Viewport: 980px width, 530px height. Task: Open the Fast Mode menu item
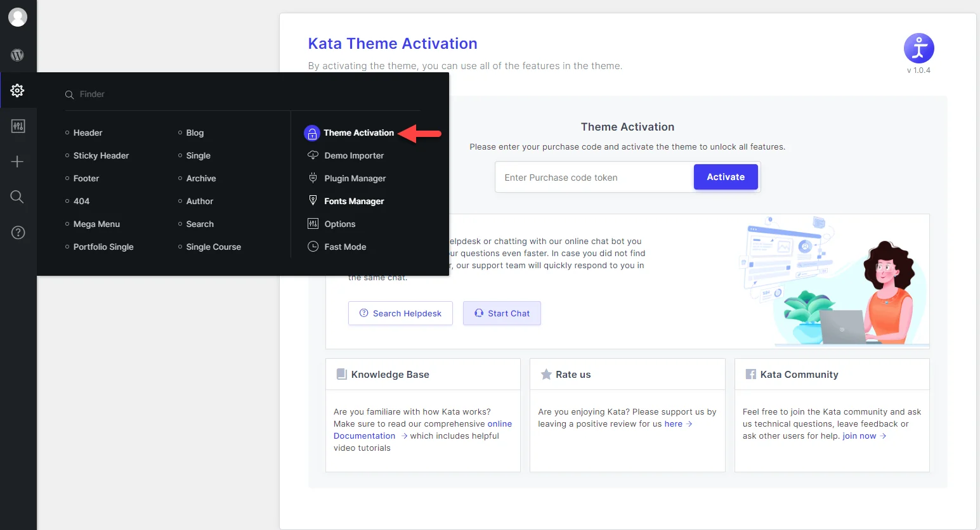337,247
